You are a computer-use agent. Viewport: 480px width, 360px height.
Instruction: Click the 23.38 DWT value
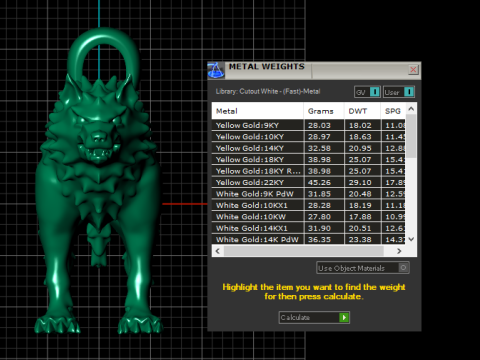[x=360, y=240]
